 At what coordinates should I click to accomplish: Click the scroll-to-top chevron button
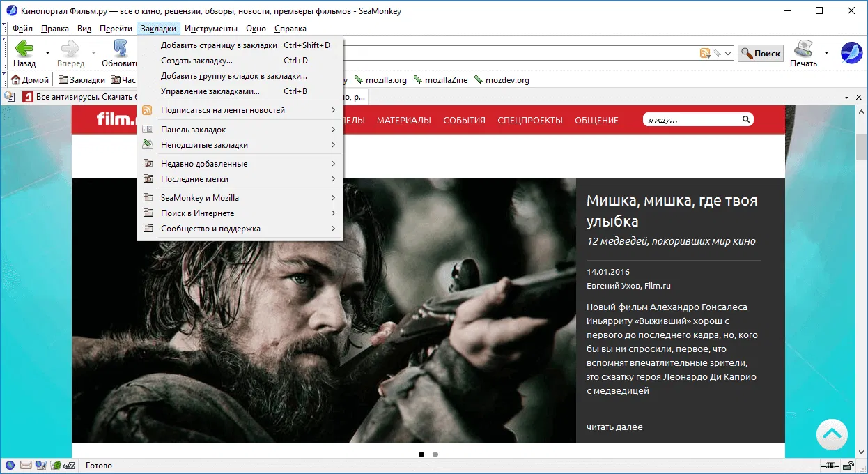(832, 434)
